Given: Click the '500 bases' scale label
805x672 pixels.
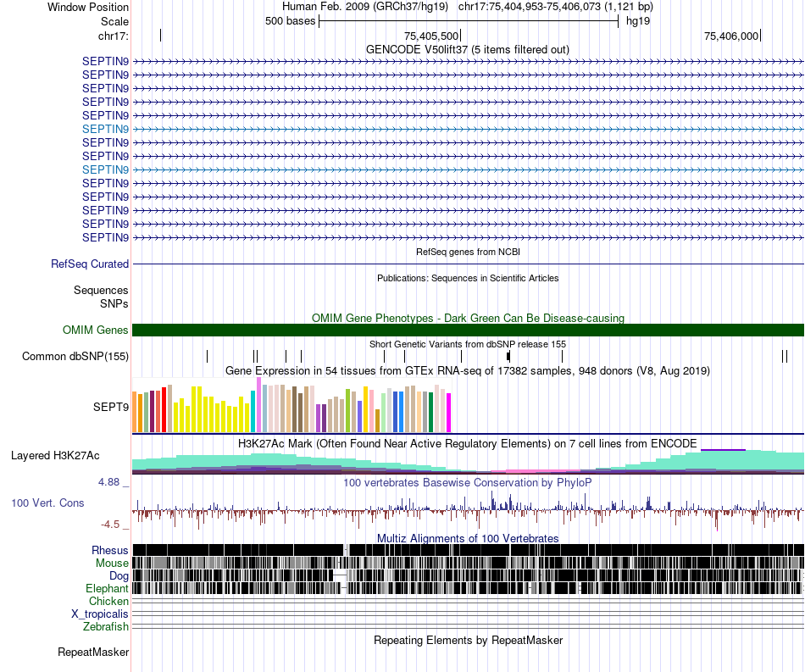Looking at the screenshot, I should coord(290,21).
